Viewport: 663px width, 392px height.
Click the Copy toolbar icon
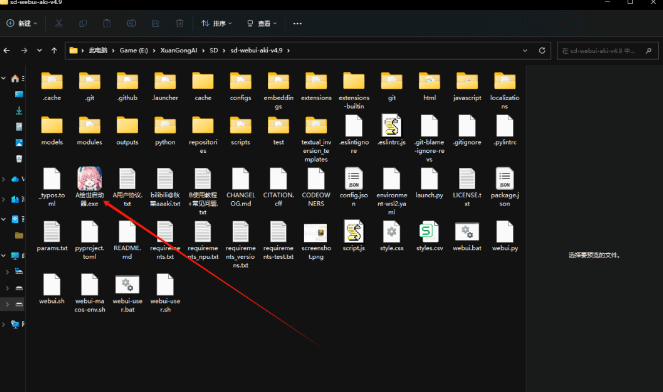(83, 23)
